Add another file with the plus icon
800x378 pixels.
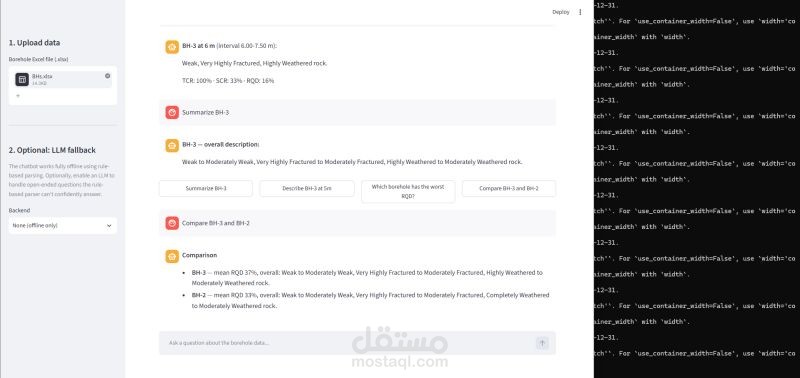[x=18, y=95]
